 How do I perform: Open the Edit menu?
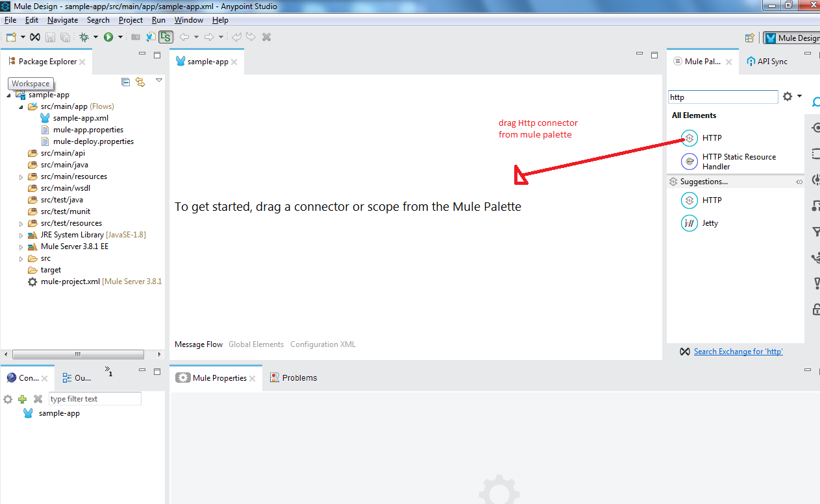(x=32, y=20)
